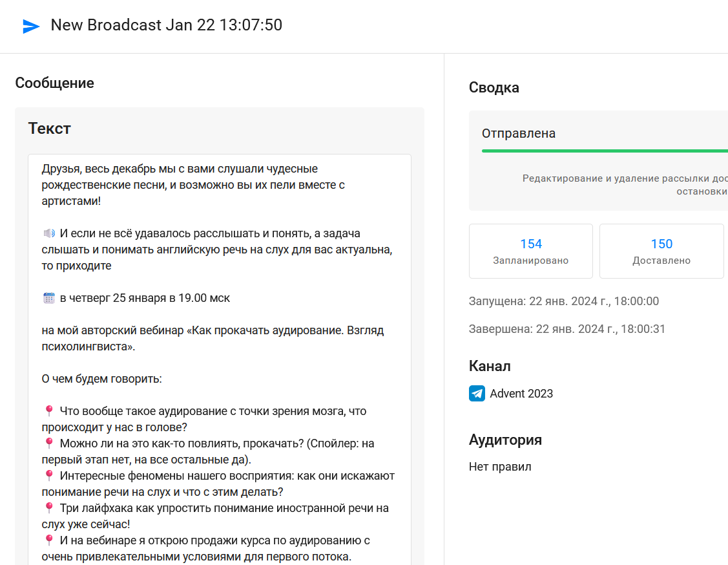The height and width of the screenshot is (565, 728).
Task: Click the Запущена launch timestamp line
Action: pyautogui.click(x=563, y=301)
